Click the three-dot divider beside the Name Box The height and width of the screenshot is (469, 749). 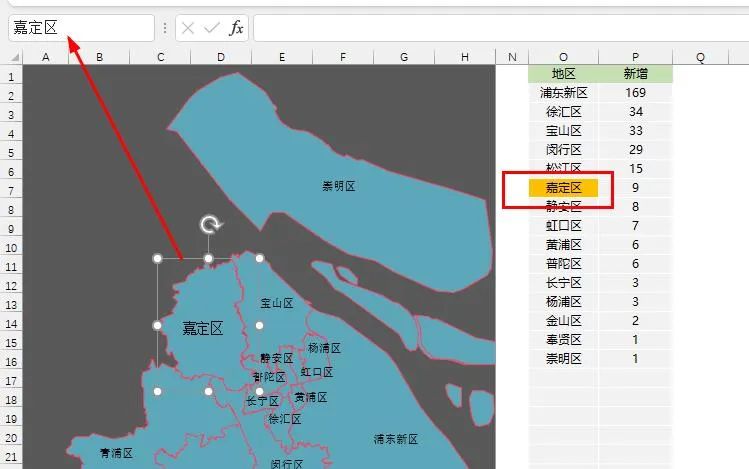tap(165, 28)
